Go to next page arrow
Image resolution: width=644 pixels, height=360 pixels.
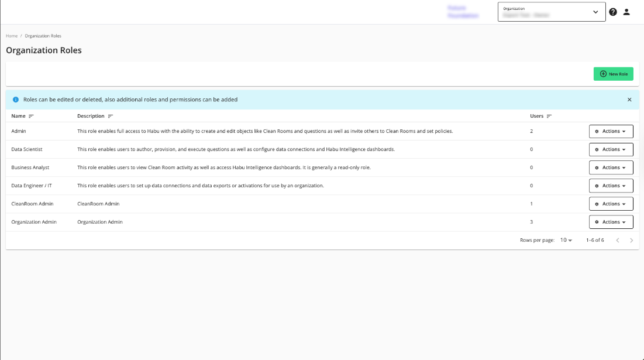pos(631,241)
